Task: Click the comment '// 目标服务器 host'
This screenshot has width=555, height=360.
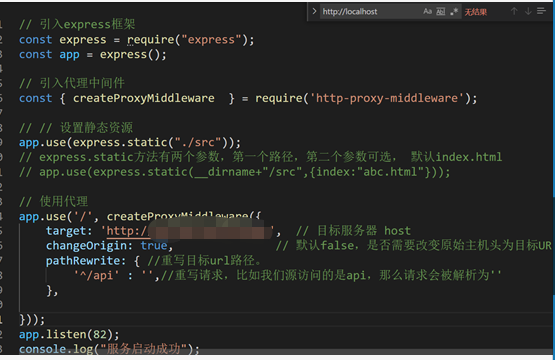Action: tap(353, 231)
